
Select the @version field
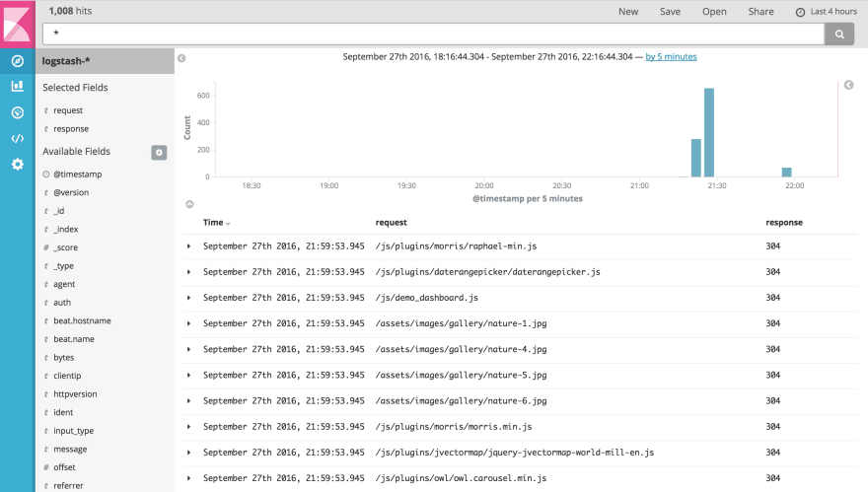coord(71,192)
